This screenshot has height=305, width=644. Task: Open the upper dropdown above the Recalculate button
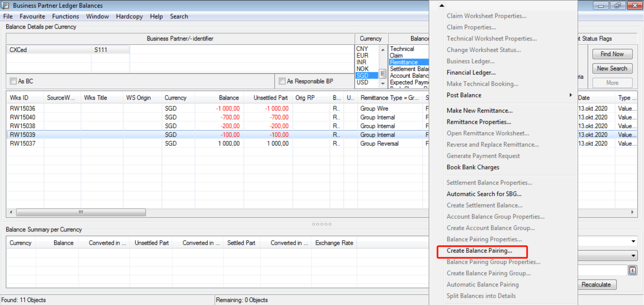point(633,242)
